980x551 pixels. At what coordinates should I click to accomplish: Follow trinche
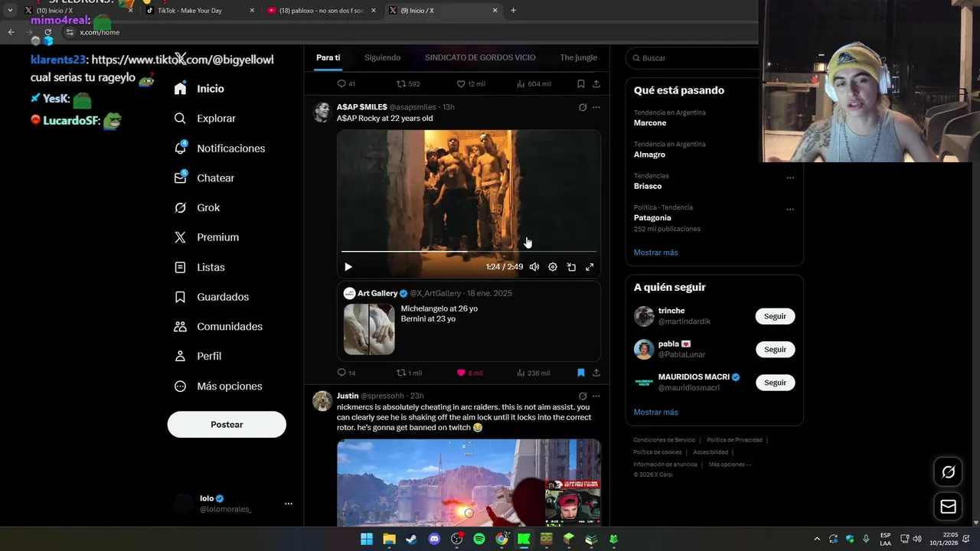coord(775,316)
